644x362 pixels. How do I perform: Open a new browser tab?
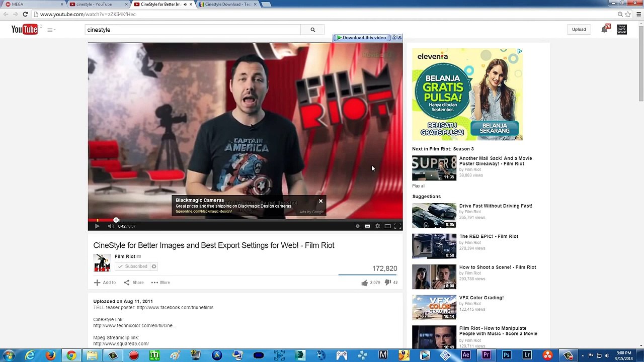pyautogui.click(x=266, y=5)
